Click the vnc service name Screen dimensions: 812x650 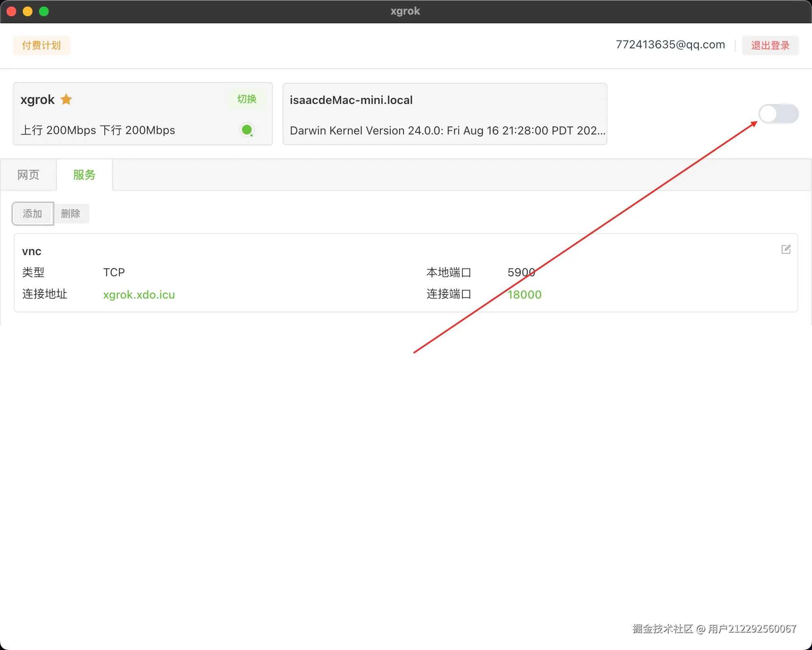coord(32,251)
